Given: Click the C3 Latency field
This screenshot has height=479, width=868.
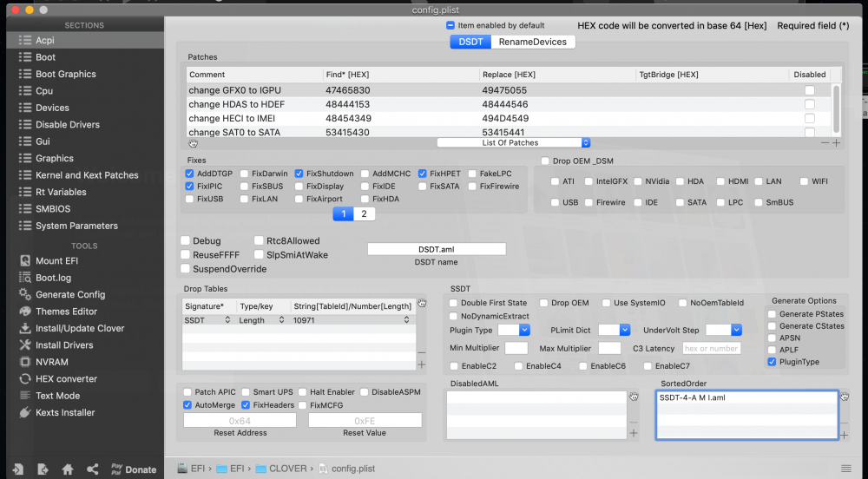Looking at the screenshot, I should (712, 349).
